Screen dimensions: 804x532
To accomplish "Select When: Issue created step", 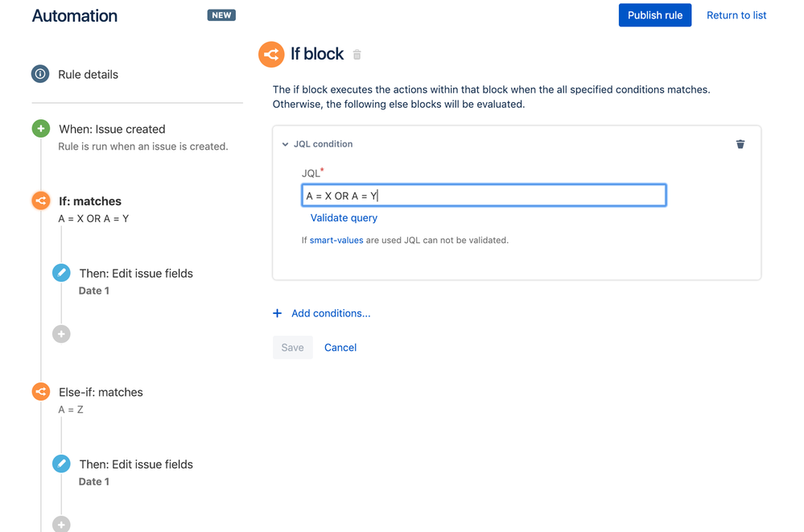I will (112, 129).
